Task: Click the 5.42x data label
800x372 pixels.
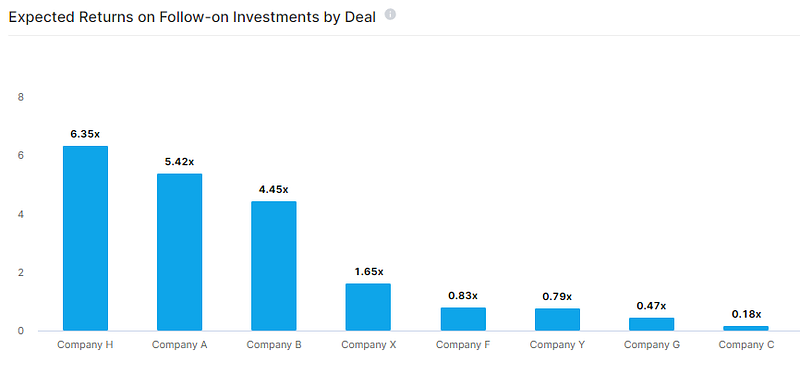Action: tap(180, 162)
